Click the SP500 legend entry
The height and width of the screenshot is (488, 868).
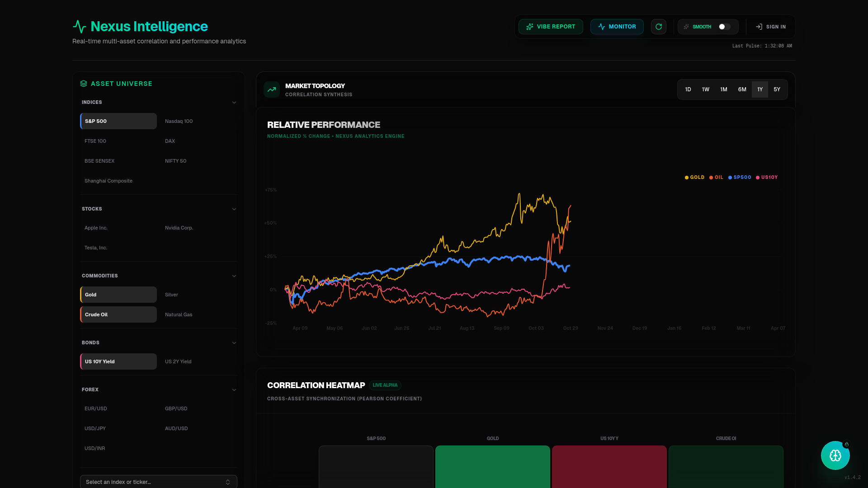[x=740, y=178]
